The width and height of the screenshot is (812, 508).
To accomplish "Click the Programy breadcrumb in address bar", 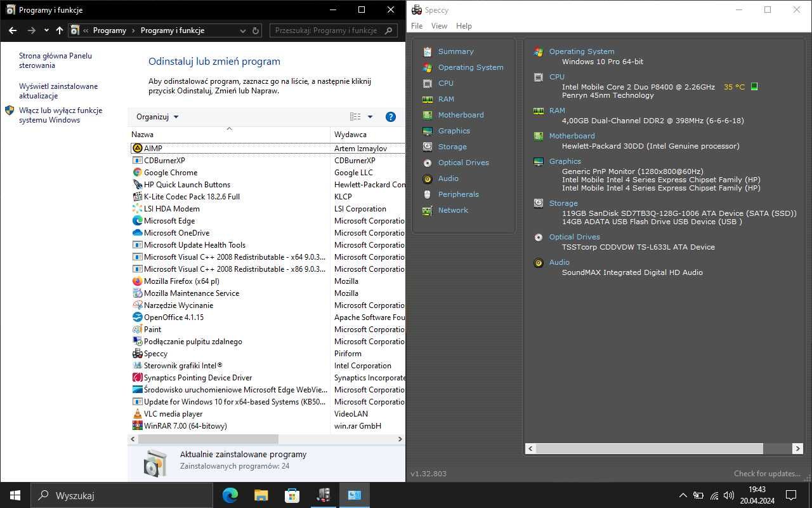I will [x=109, y=30].
